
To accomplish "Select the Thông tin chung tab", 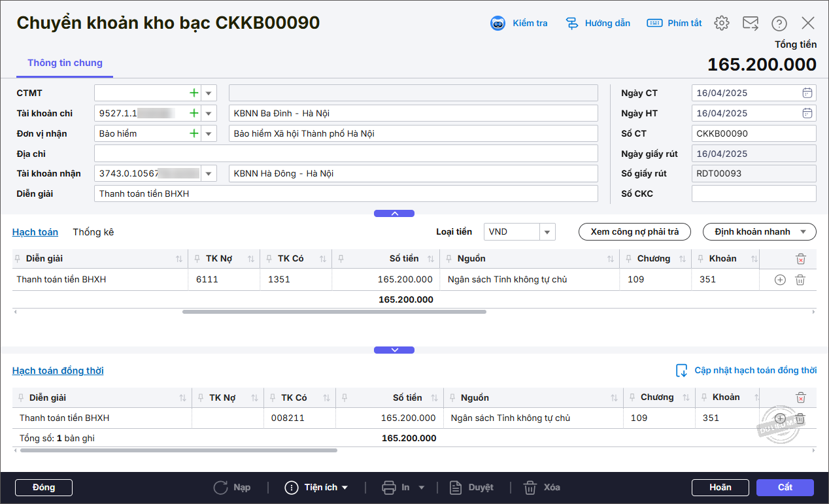I will tap(65, 63).
